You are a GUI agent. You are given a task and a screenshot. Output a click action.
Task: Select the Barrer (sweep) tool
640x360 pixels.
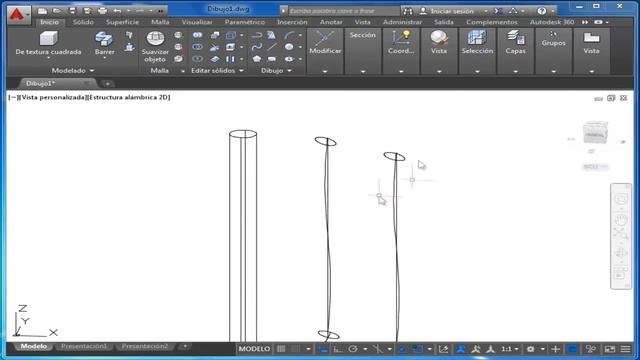[104, 42]
